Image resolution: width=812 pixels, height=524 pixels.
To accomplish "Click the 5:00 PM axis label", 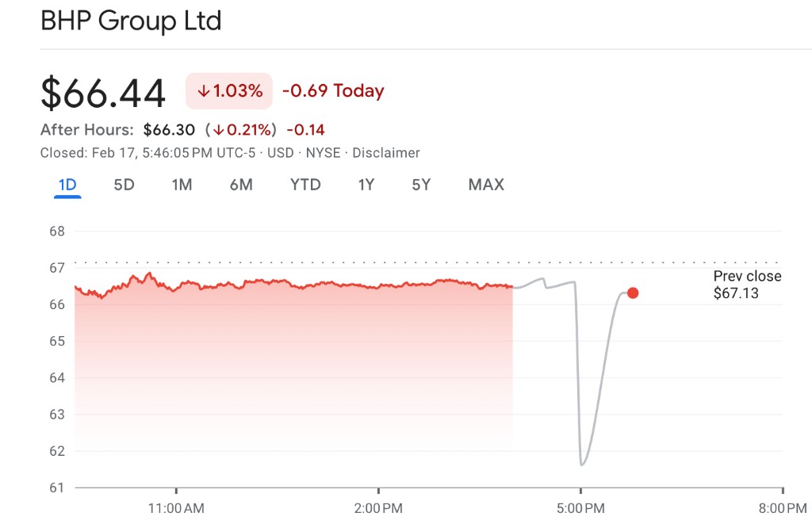I will 580,507.
